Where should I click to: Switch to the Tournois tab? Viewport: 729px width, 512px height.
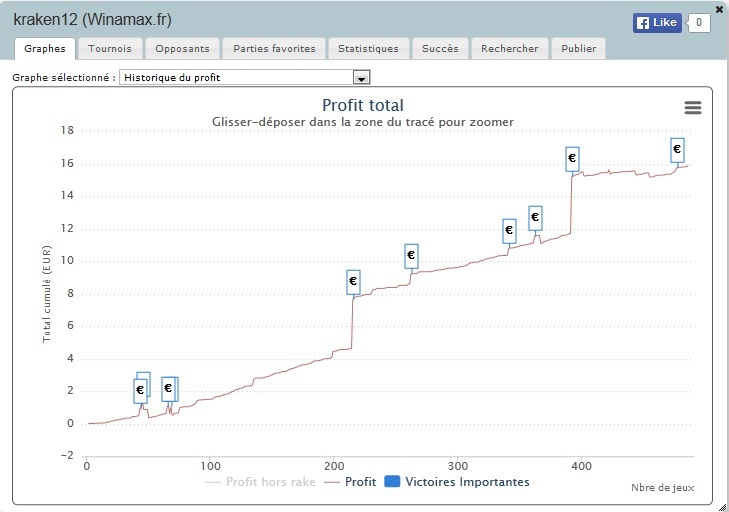[110, 49]
